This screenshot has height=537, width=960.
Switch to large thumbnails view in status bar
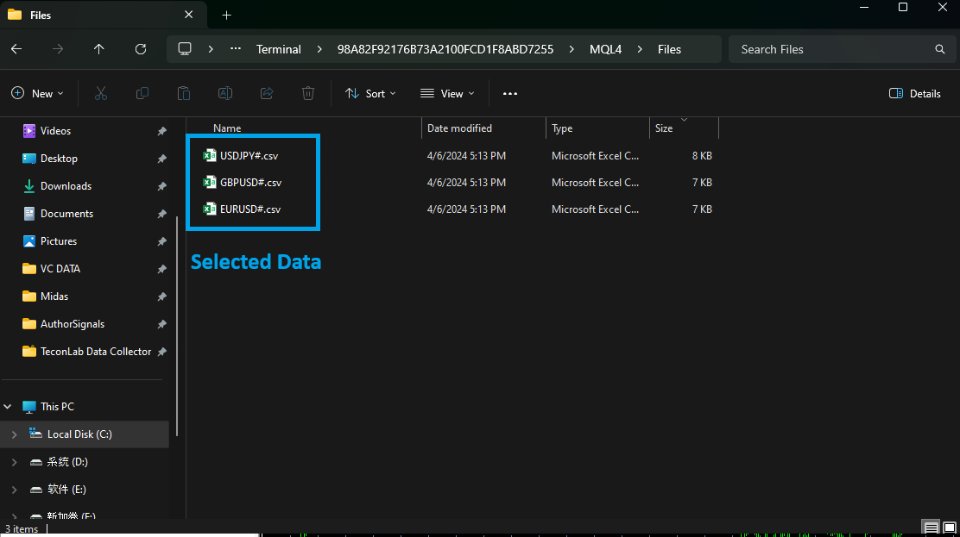click(949, 527)
